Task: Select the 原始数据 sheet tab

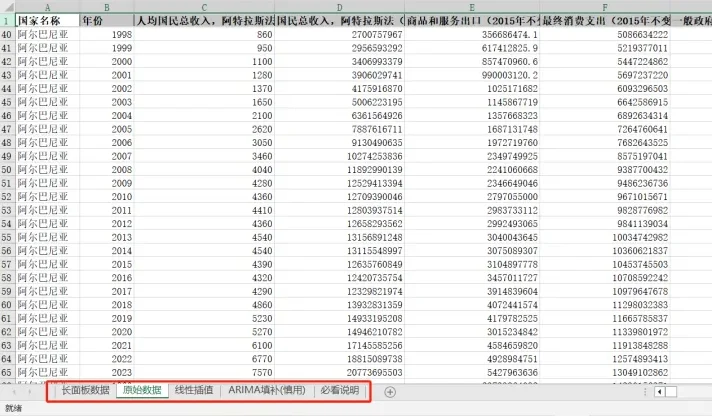Action: click(142, 390)
